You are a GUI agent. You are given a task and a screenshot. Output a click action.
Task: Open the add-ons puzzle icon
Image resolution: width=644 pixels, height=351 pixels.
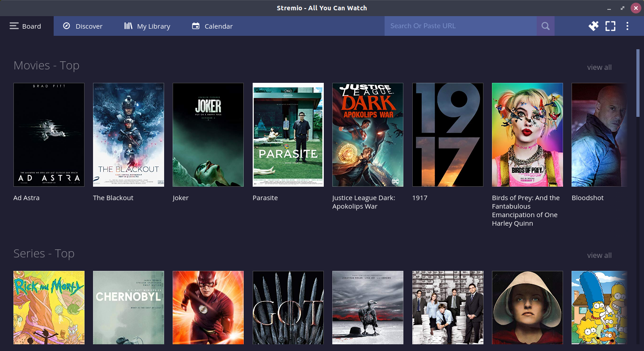[593, 26]
